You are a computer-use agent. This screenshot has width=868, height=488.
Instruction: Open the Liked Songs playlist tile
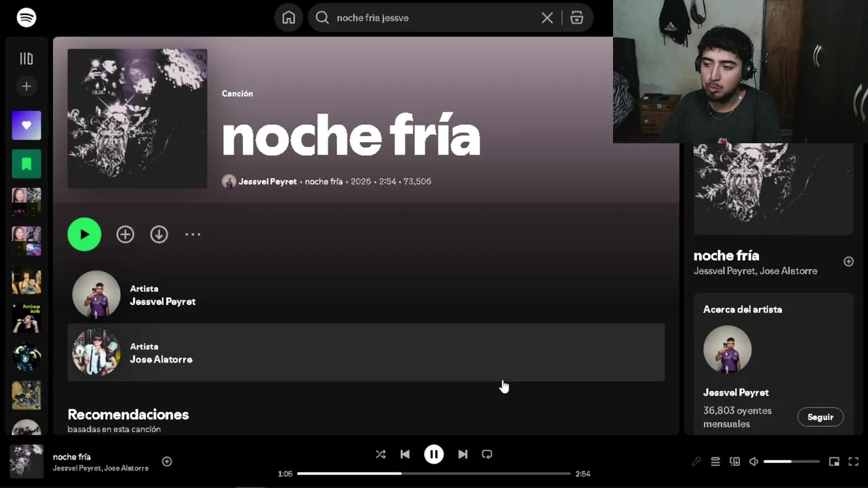(x=26, y=125)
